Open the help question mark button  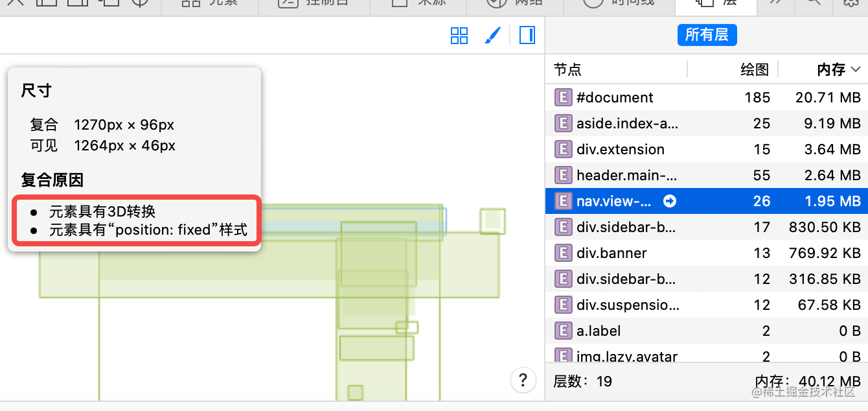click(523, 380)
